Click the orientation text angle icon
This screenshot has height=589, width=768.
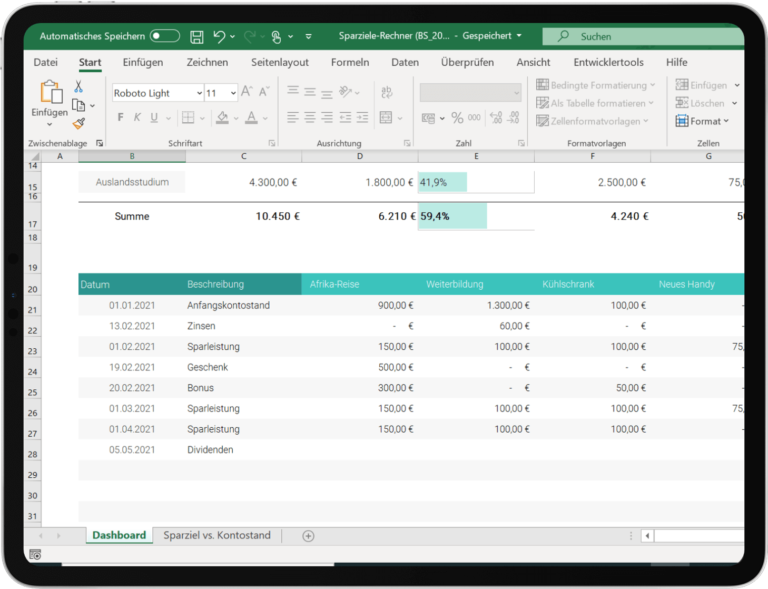click(x=345, y=92)
